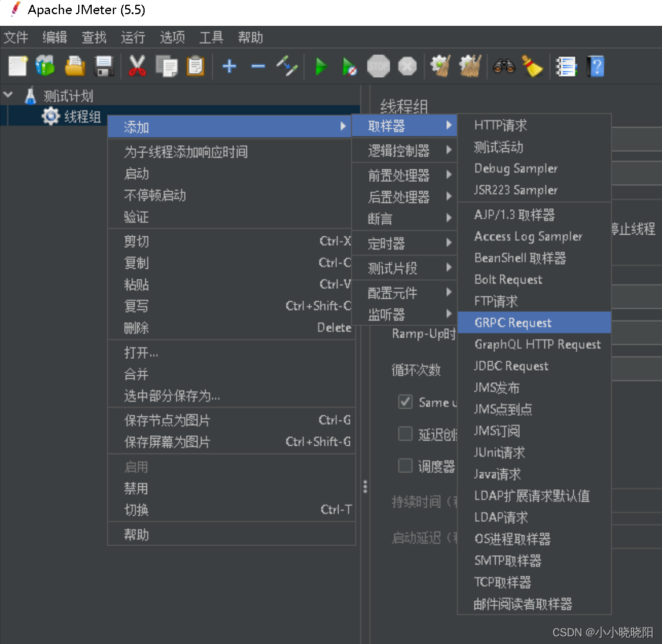Screen dimensions: 662x644
Task: Open the 测试片段 submenu
Action: 404,268
